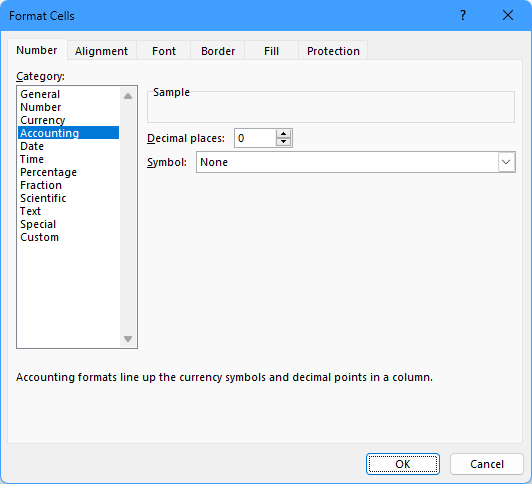Go to the Border tab
532x484 pixels.
coord(218,51)
